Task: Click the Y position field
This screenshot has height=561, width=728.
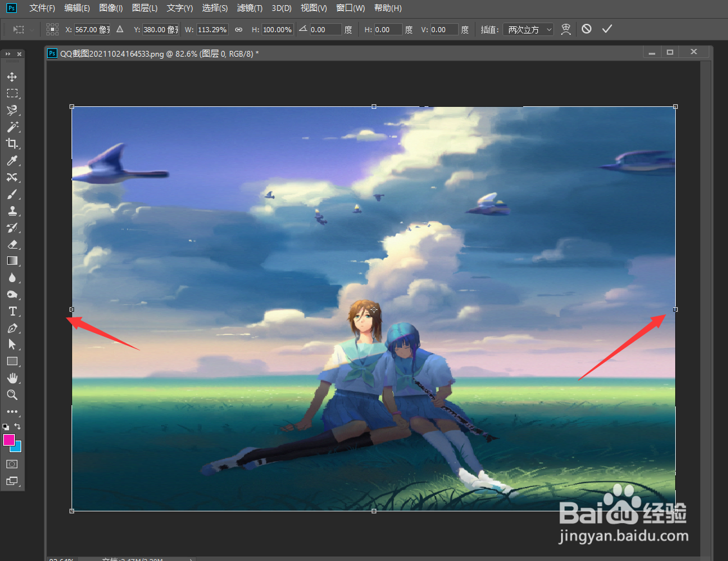Action: pyautogui.click(x=160, y=30)
